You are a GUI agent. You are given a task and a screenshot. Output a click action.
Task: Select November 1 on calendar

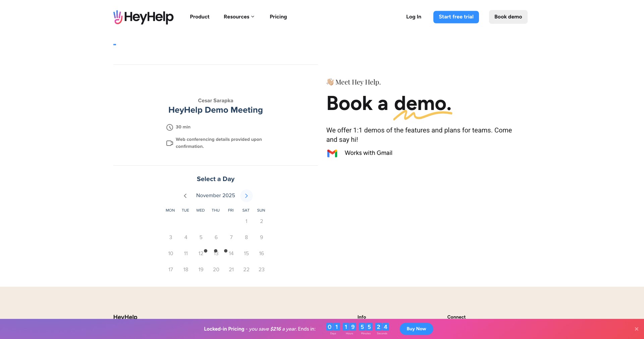(246, 221)
